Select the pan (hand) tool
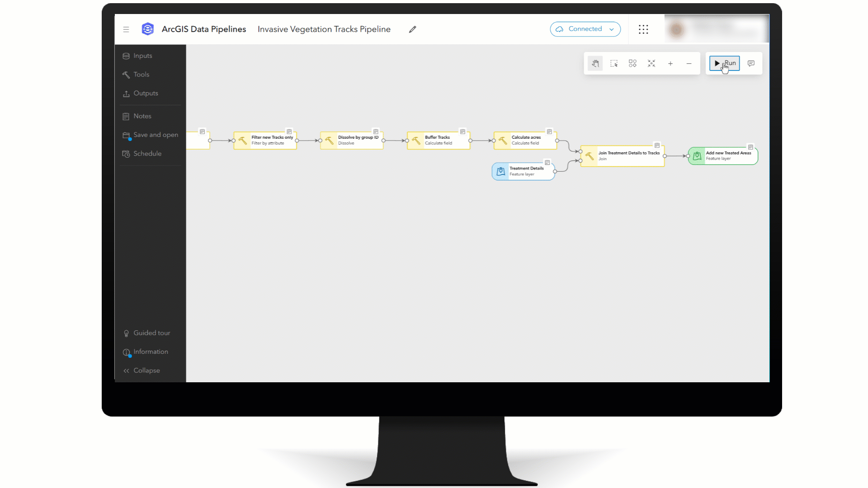The image size is (868, 488). [x=595, y=63]
